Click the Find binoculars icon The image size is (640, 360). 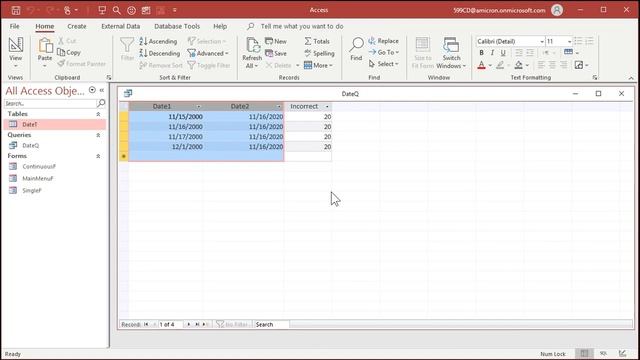[356, 49]
